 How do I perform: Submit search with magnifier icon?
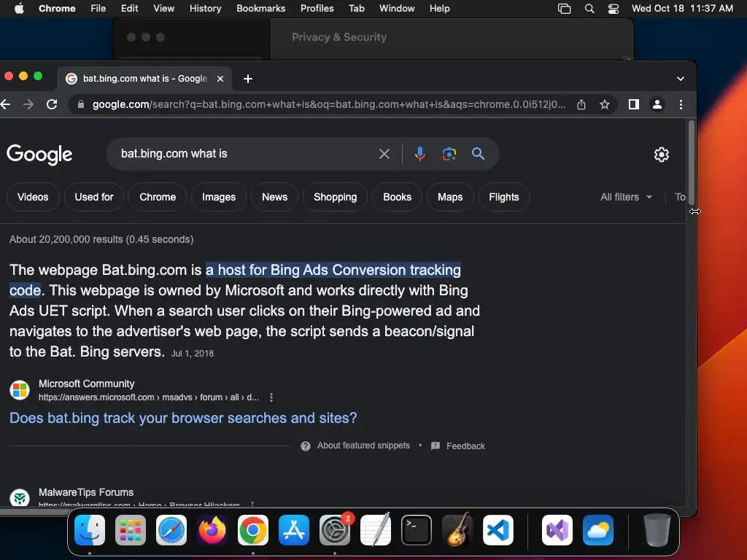(478, 153)
